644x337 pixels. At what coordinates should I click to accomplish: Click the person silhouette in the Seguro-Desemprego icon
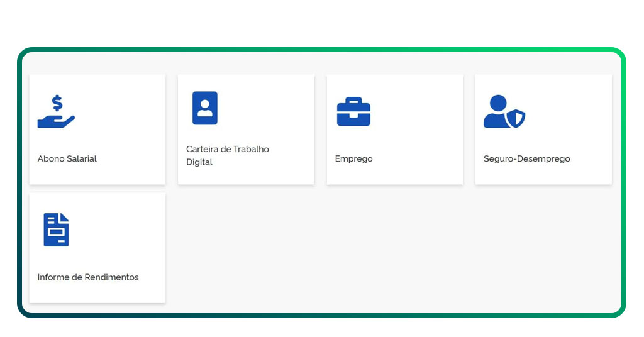[x=497, y=113]
